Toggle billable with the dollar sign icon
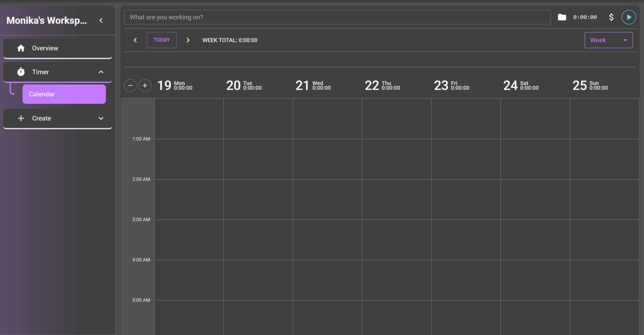The width and height of the screenshot is (644, 335). click(611, 17)
